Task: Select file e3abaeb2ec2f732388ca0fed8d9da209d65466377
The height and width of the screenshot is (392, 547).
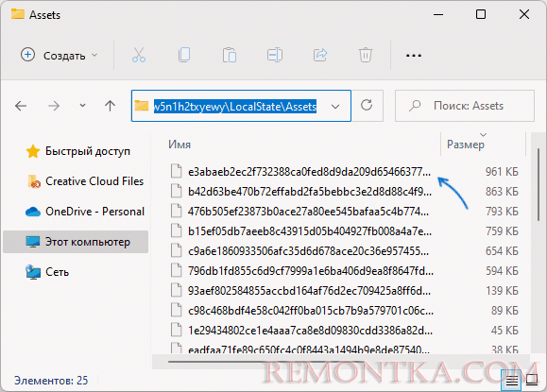Action: click(309, 172)
